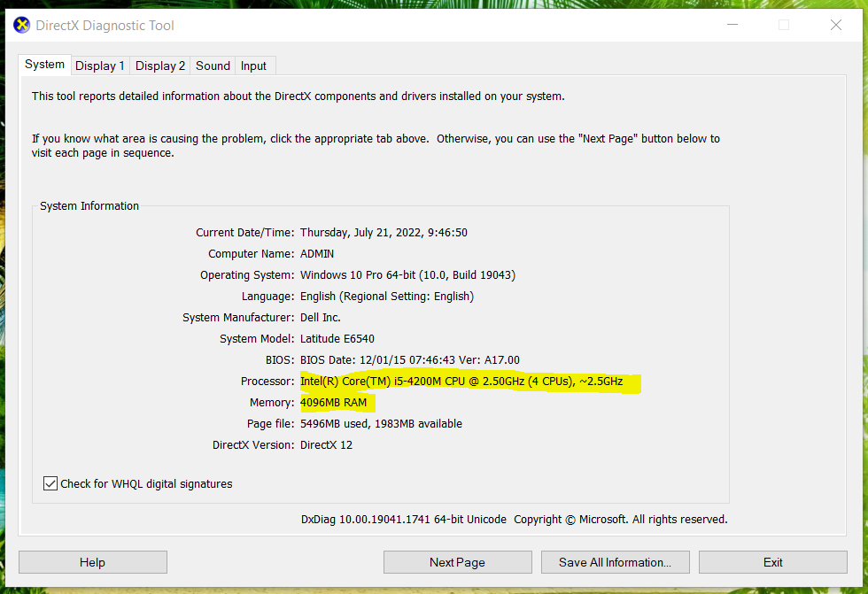The height and width of the screenshot is (594, 868).
Task: Exit the DirectX Diagnostic Tool
Action: (772, 562)
